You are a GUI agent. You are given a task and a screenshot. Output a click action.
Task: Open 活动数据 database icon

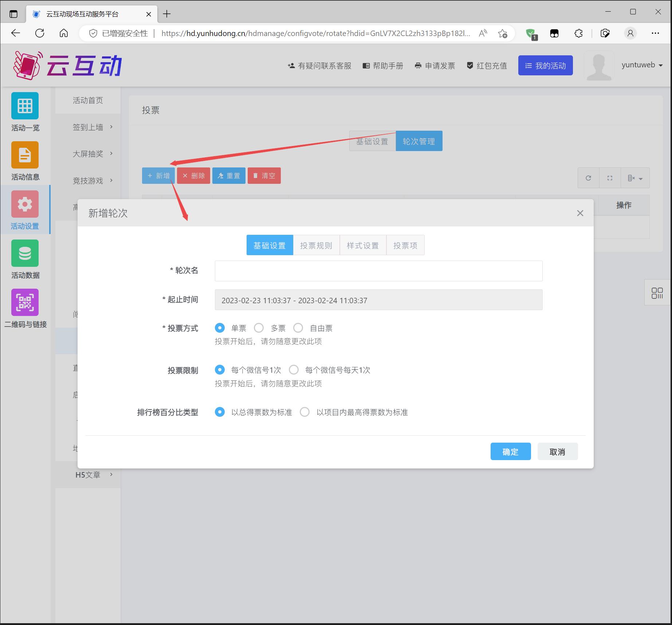tap(25, 253)
